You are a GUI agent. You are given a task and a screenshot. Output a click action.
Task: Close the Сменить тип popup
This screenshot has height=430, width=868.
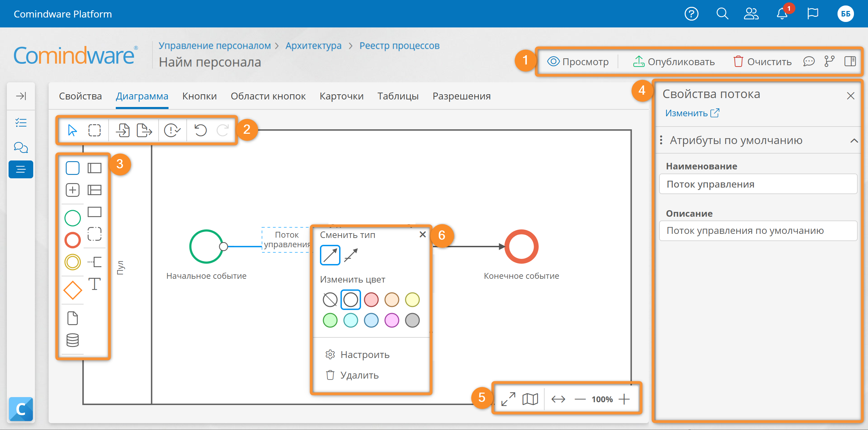coord(423,235)
